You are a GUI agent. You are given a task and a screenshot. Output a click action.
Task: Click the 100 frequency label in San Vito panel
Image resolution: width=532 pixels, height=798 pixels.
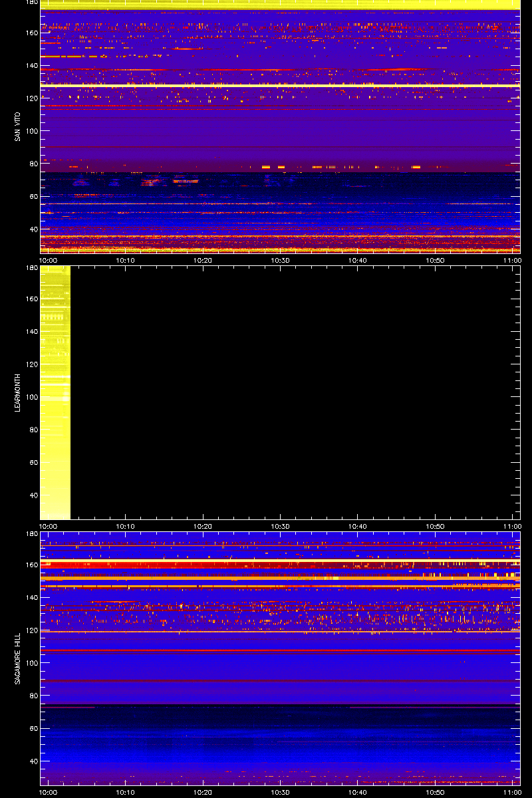[31, 131]
